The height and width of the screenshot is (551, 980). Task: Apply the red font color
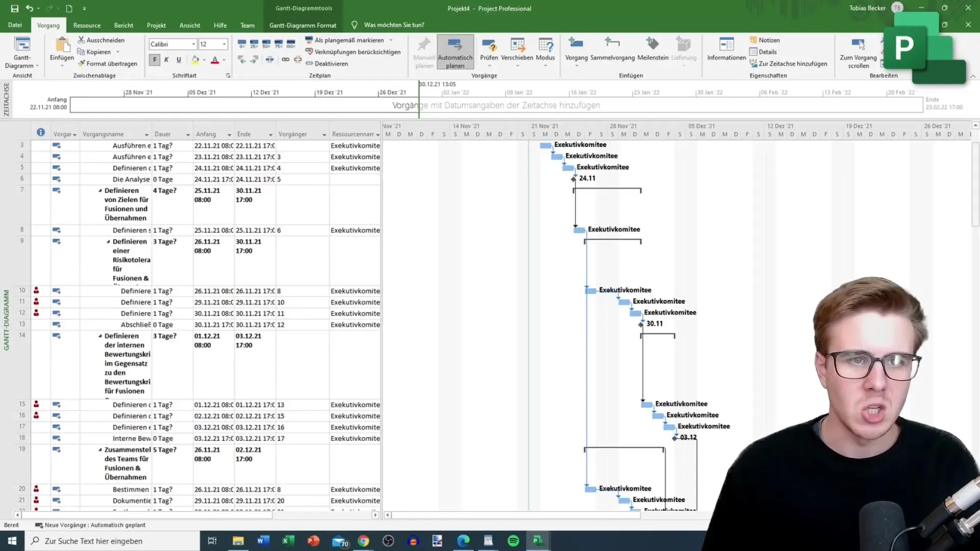pos(215,60)
